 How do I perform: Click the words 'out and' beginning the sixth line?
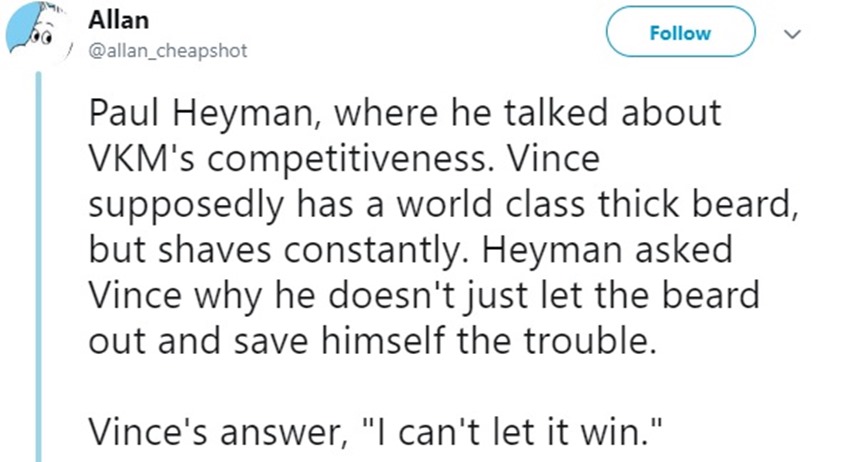tap(154, 342)
